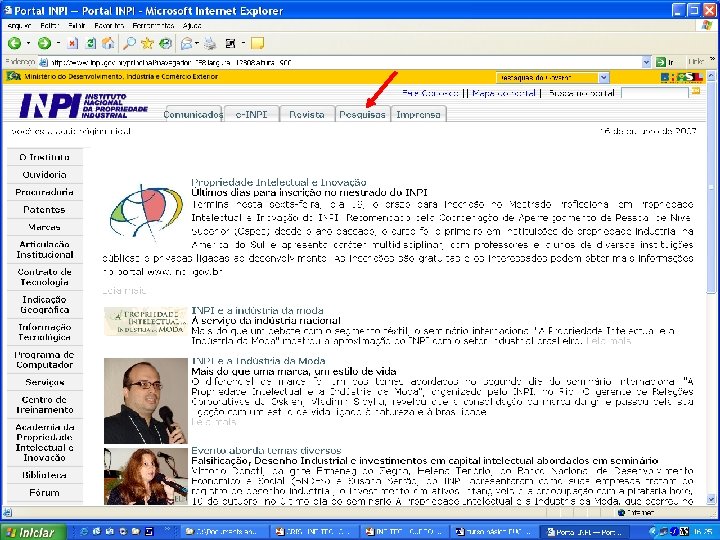Open the Exibir menu
Viewport: 720px width, 540px height.
tap(77, 26)
